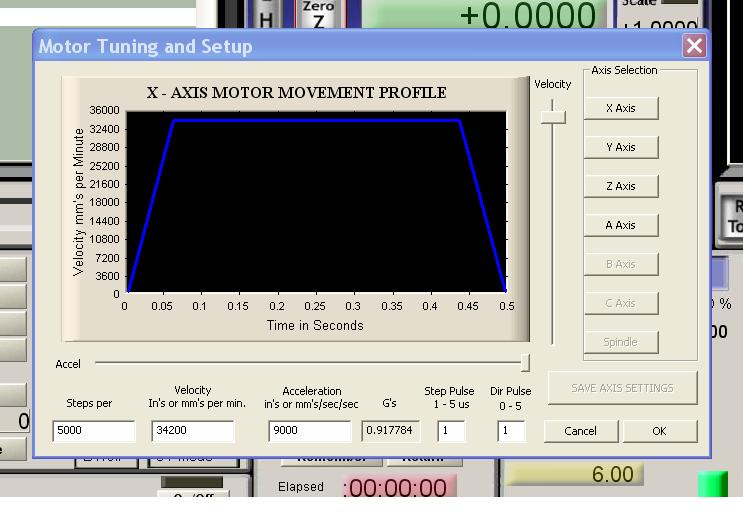Screen dimensions: 743x512
Task: Close the Motor Tuning and Setup window
Action: tap(694, 46)
